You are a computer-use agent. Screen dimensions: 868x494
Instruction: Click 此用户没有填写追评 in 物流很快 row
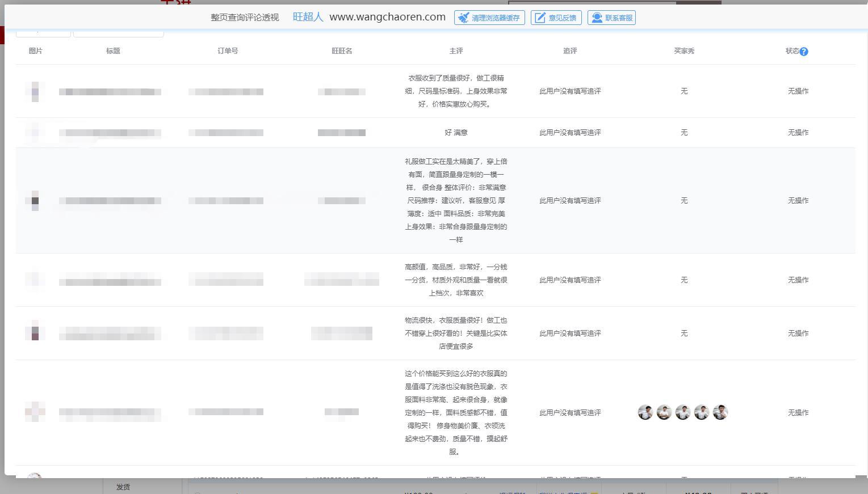pyautogui.click(x=570, y=333)
